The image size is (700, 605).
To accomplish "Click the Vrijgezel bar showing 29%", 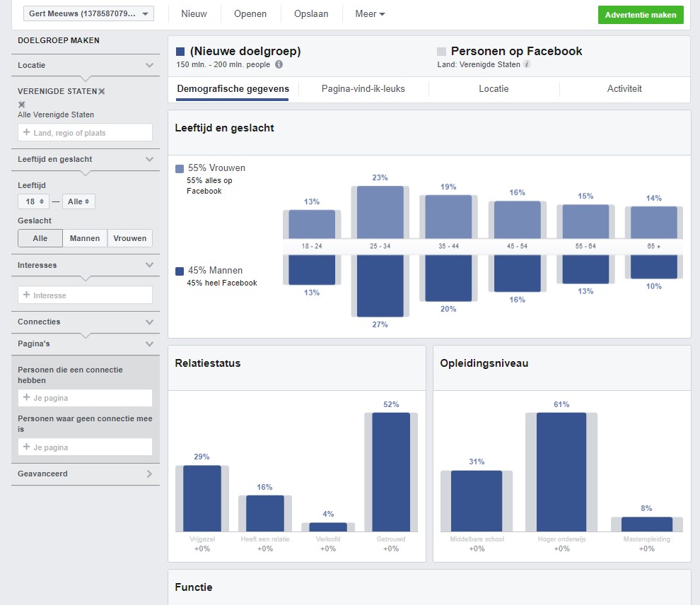I will coord(202,498).
